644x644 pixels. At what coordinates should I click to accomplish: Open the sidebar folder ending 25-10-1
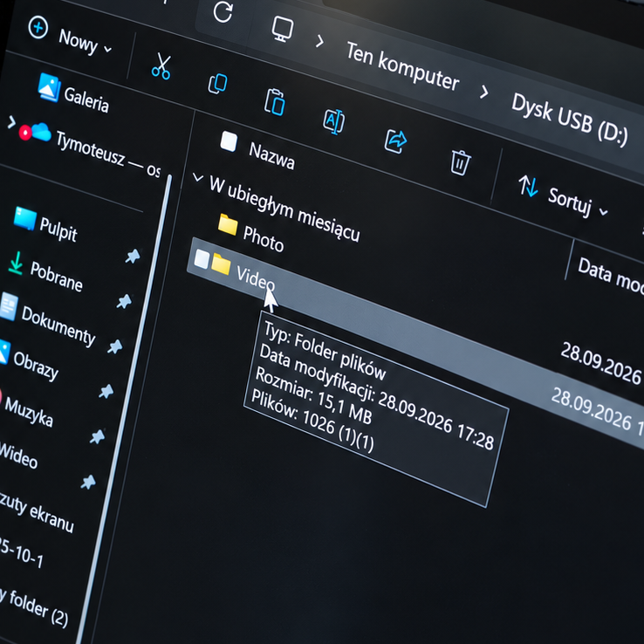21,553
